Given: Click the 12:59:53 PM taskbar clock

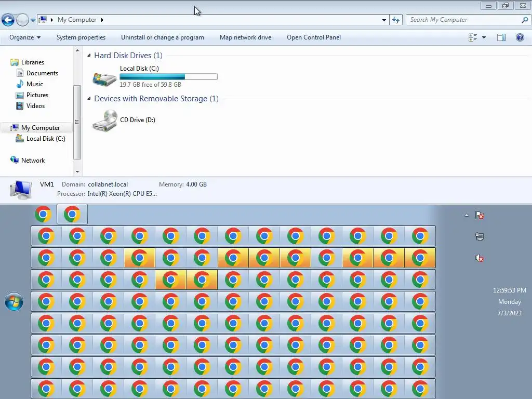Looking at the screenshot, I should (509, 290).
